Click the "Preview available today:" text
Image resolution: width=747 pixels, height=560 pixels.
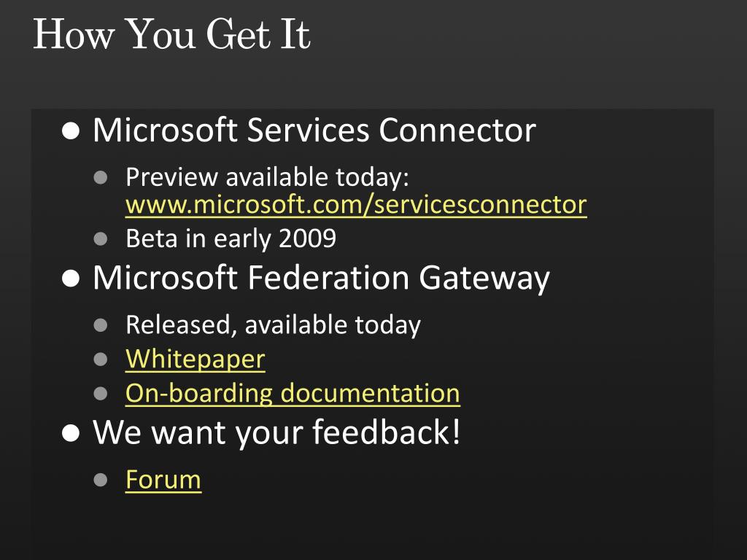pos(267,178)
